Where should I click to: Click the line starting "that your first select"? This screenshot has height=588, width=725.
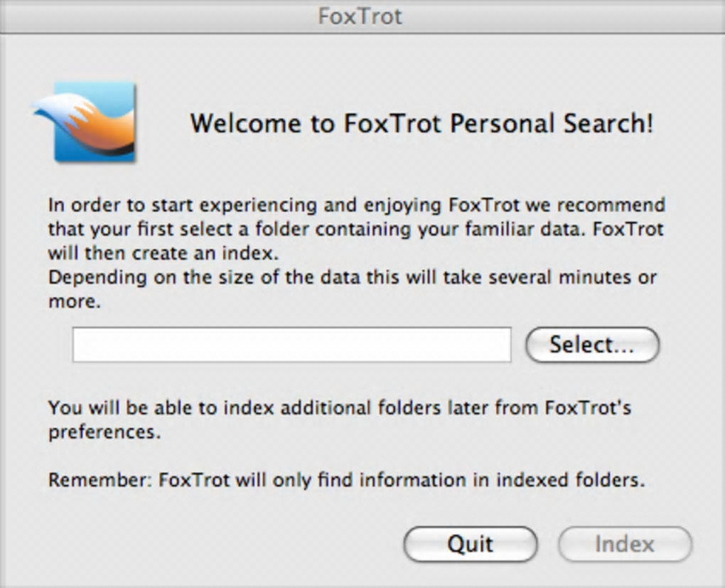tap(355, 230)
